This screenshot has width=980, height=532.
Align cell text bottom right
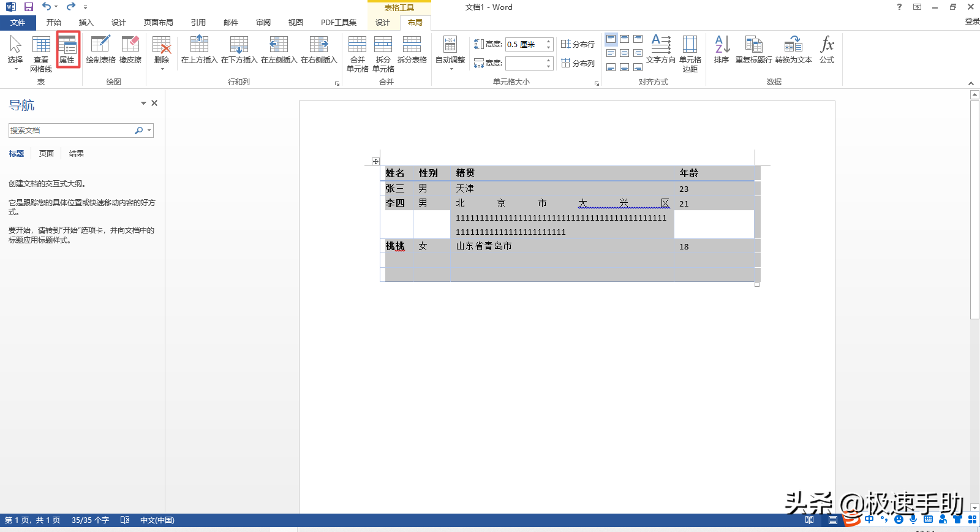pos(638,67)
